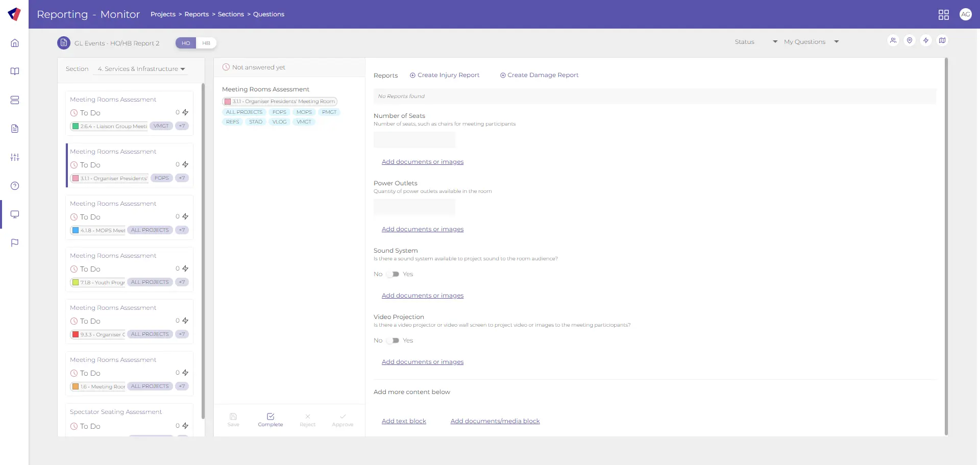Click Create Injury Report

tap(445, 75)
